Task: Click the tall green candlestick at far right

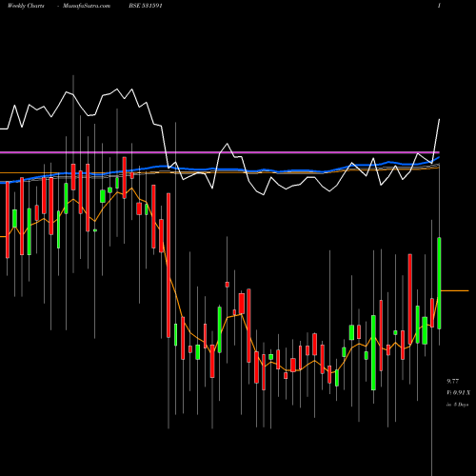Action: click(440, 283)
